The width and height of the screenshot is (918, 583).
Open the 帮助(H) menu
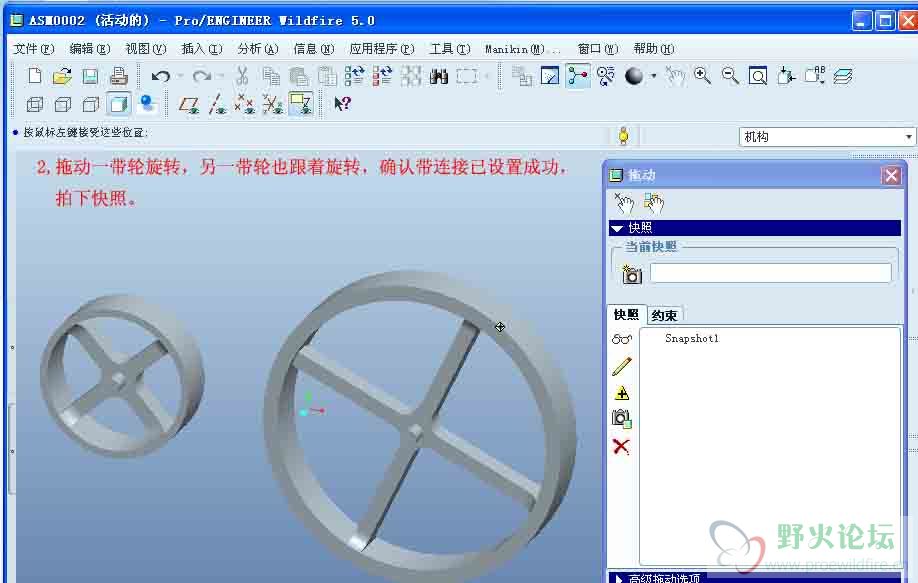[654, 49]
